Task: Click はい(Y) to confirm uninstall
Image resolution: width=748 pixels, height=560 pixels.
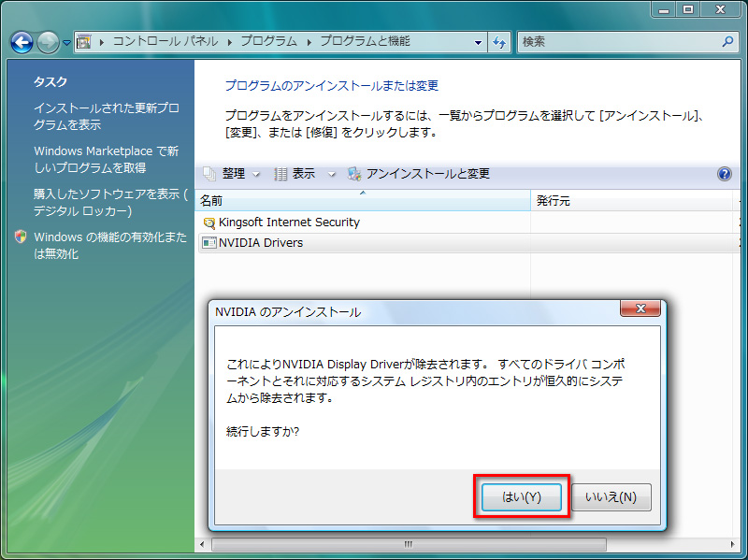Action: [522, 497]
